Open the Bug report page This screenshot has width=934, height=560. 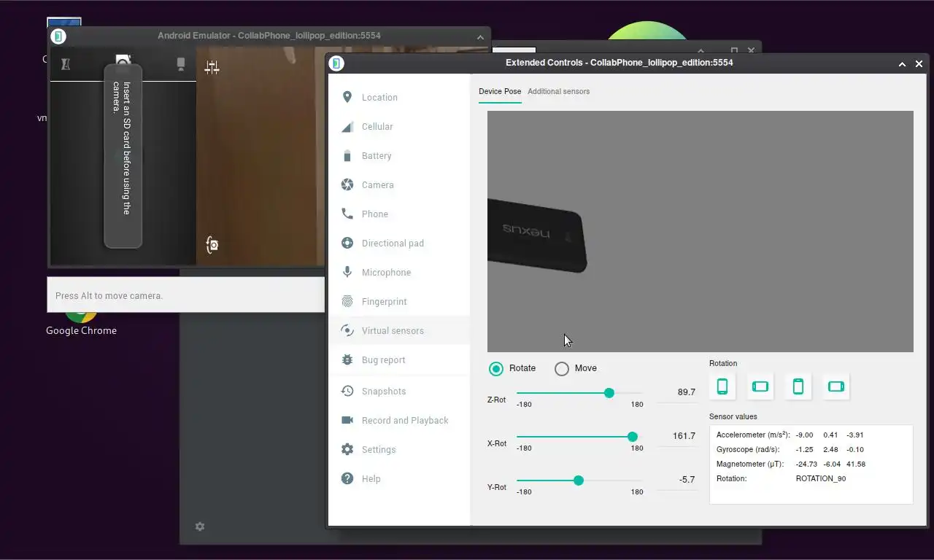point(398,359)
